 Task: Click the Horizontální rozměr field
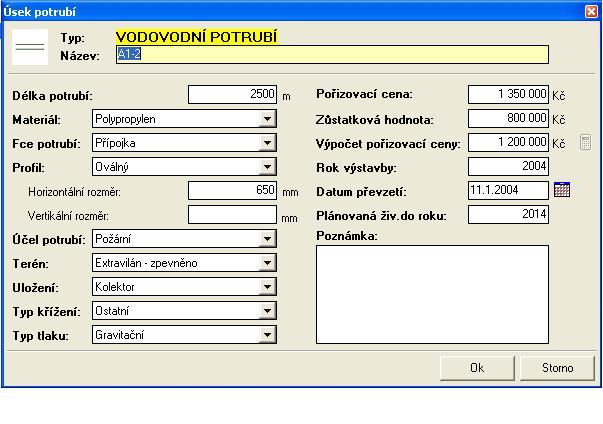232,191
